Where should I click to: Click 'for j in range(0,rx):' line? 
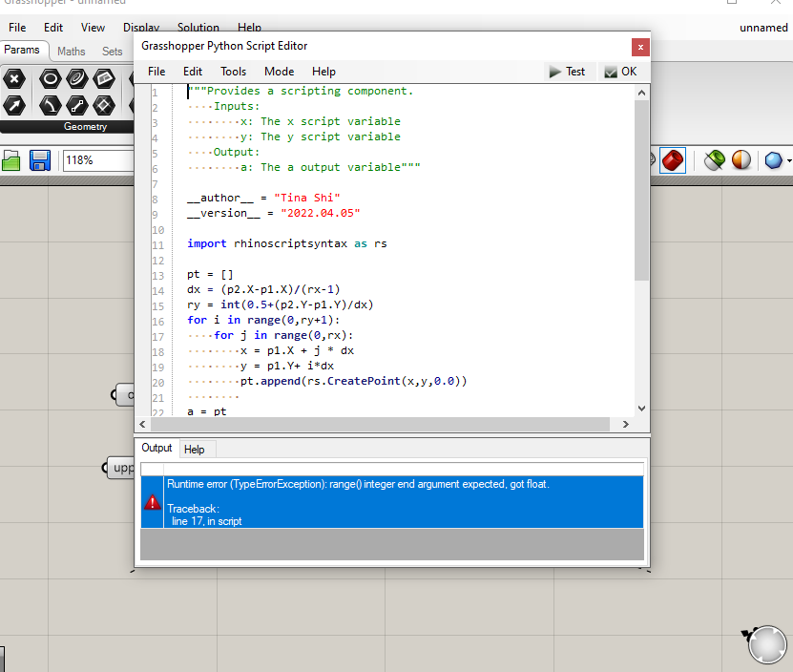(x=283, y=335)
